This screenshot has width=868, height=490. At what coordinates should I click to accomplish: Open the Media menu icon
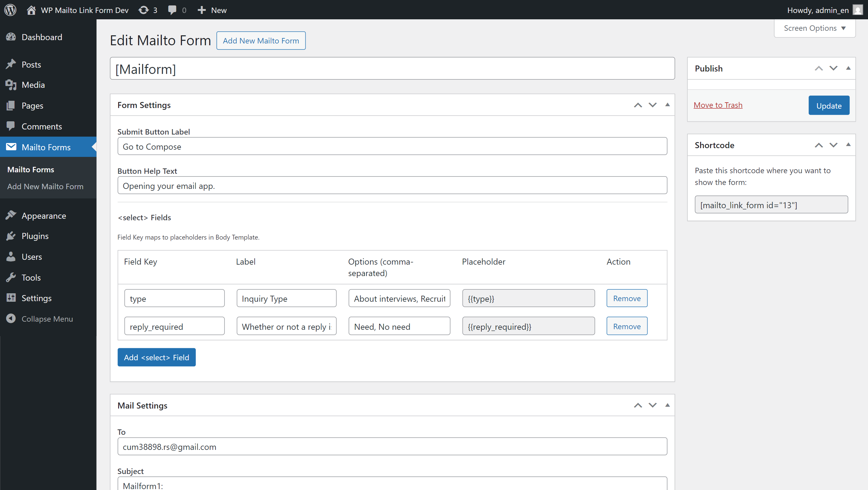(11, 85)
